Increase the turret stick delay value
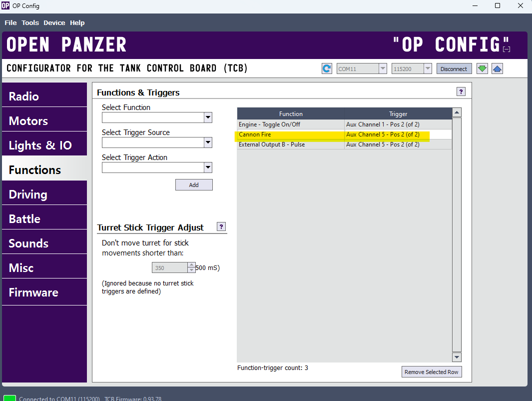Image resolution: width=532 pixels, height=401 pixels. pyautogui.click(x=192, y=265)
